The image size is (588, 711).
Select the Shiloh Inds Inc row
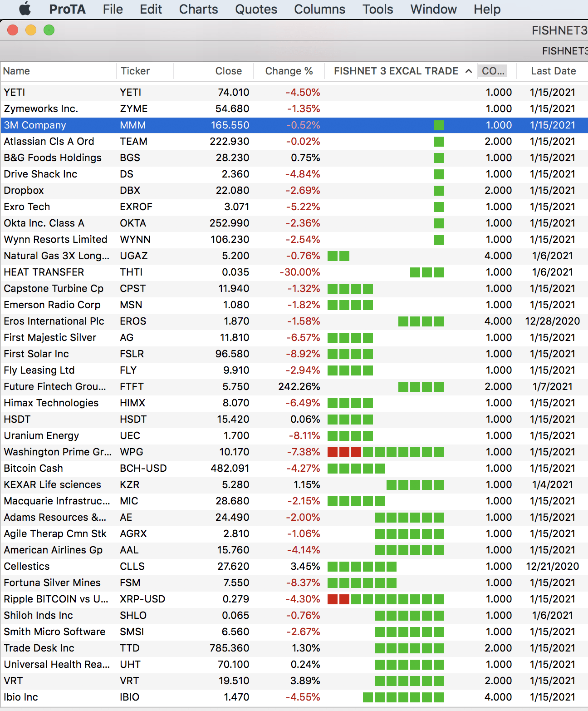294,615
